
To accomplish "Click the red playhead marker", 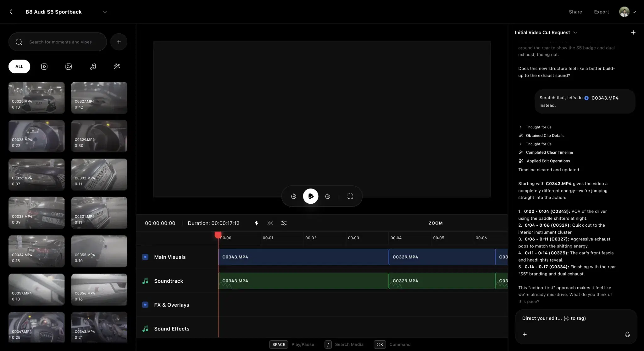I will click(218, 235).
